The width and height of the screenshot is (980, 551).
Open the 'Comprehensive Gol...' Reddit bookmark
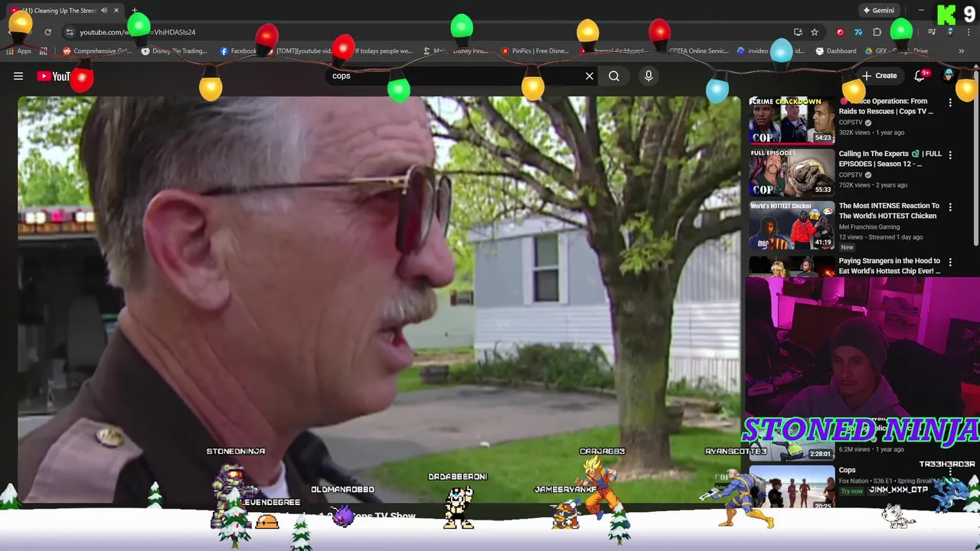(x=97, y=51)
